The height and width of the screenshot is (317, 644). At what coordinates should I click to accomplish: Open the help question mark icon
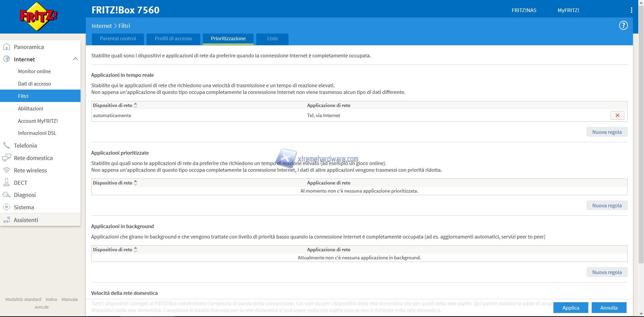[x=623, y=25]
